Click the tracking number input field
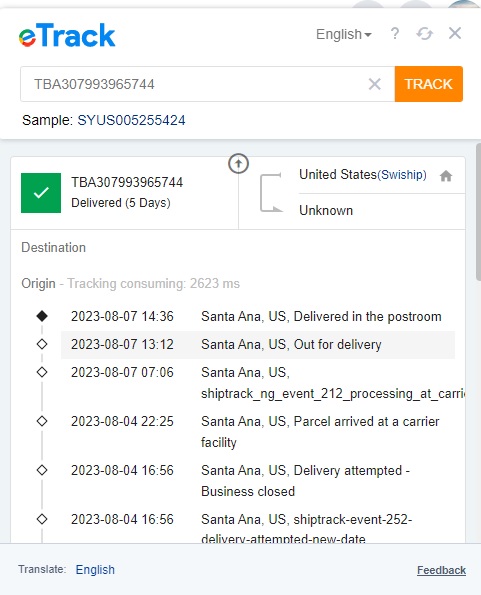This screenshot has width=481, height=595. [207, 84]
